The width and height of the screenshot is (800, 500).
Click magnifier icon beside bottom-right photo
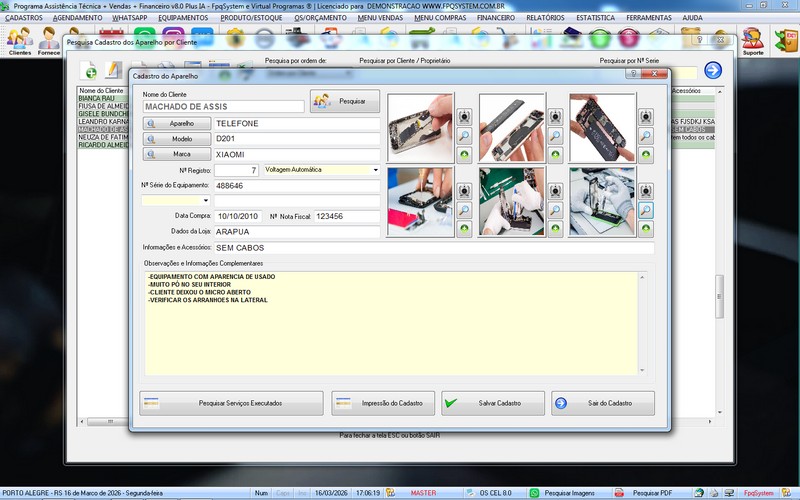(x=646, y=210)
